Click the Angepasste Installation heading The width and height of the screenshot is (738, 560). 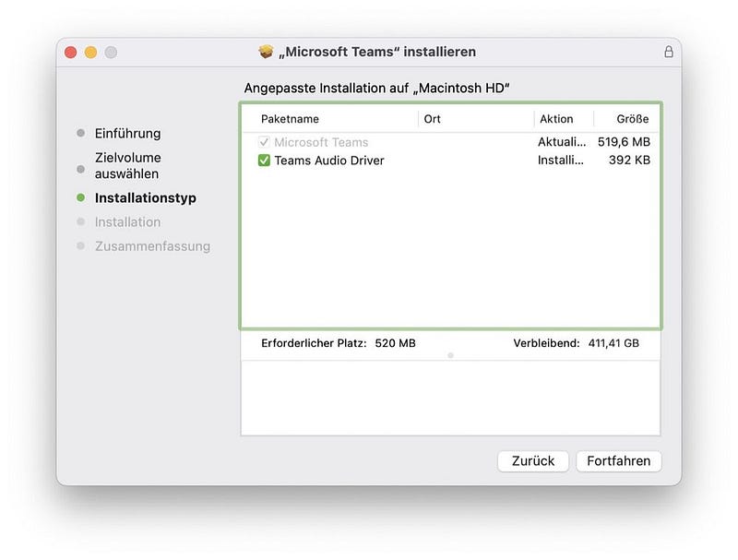click(x=376, y=88)
